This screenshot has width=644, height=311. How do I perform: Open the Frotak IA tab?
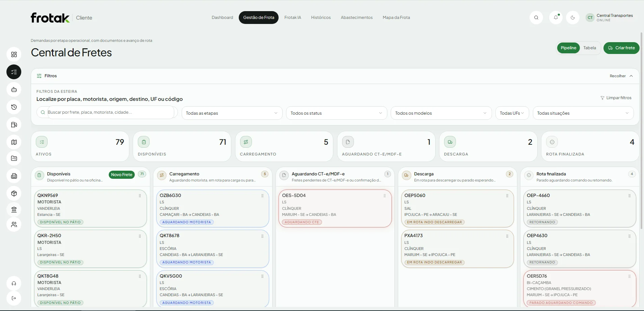click(292, 18)
